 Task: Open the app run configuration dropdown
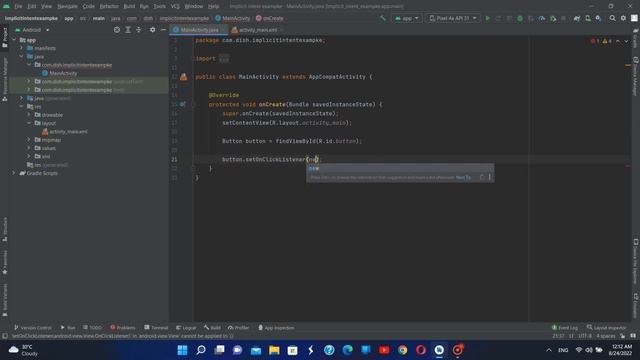point(407,18)
